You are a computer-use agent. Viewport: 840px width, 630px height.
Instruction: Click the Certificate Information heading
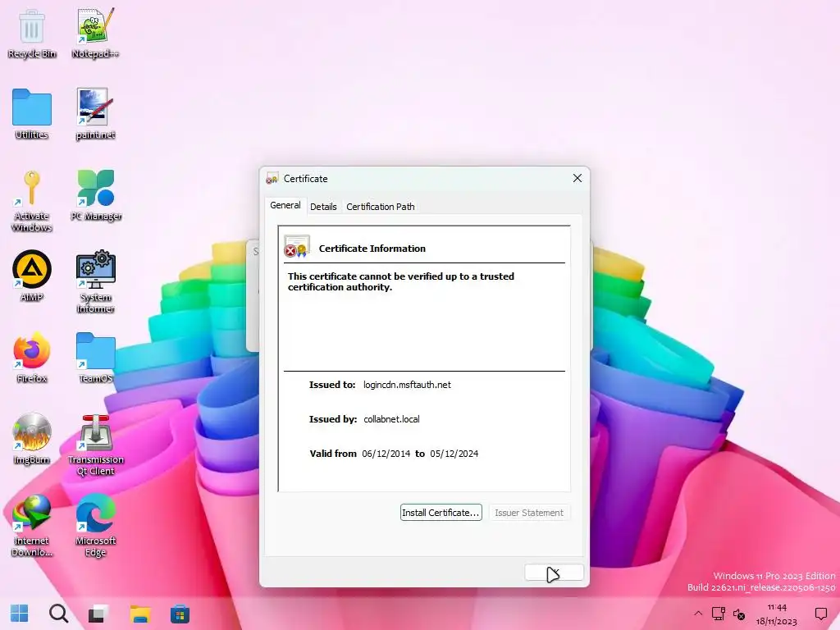point(372,249)
